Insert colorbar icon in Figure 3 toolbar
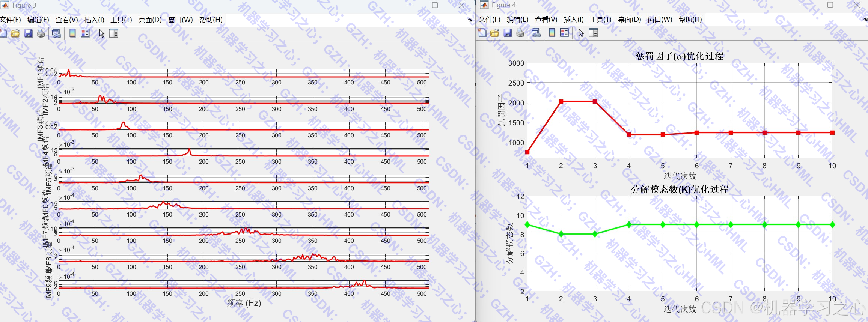This screenshot has height=322, width=868. 72,33
